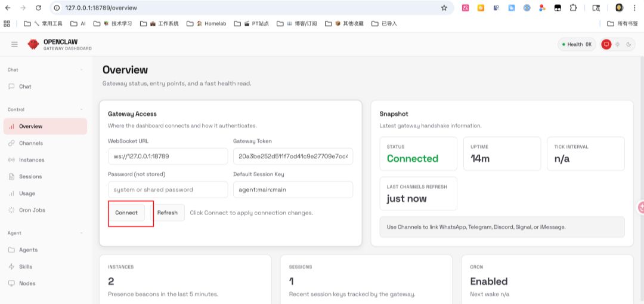Click the black two-eyed extension icon

tap(558, 8)
